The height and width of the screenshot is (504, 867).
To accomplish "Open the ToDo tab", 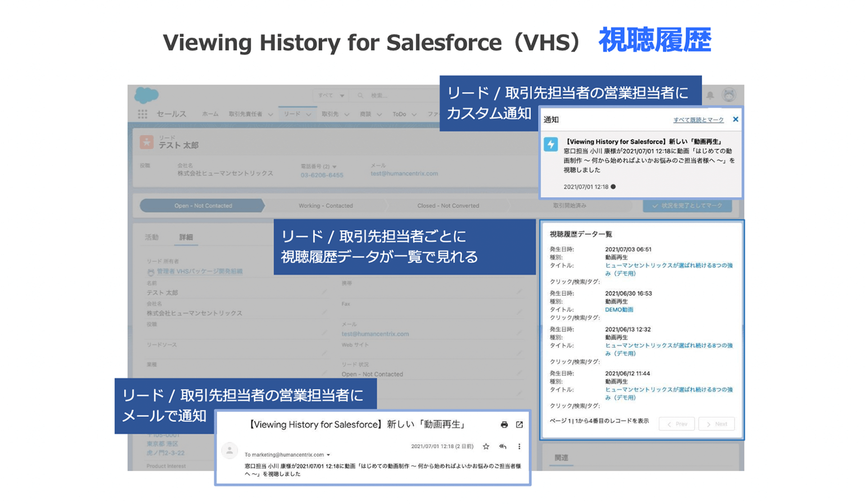I will pyautogui.click(x=399, y=114).
